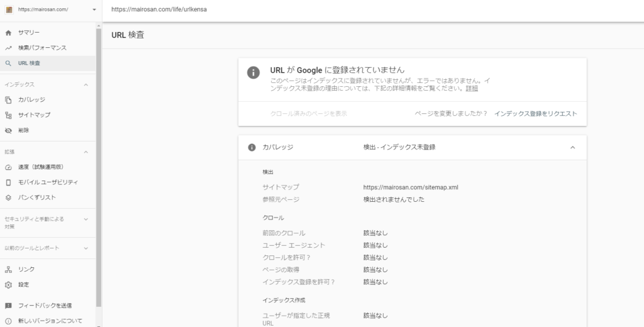
Task: Click the URL inspection search field
Action: 371,11
